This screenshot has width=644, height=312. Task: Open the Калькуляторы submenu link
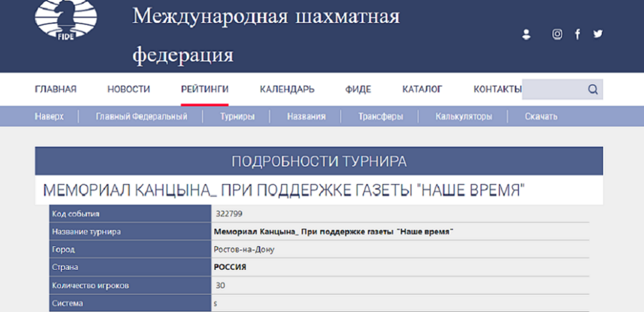click(x=464, y=116)
